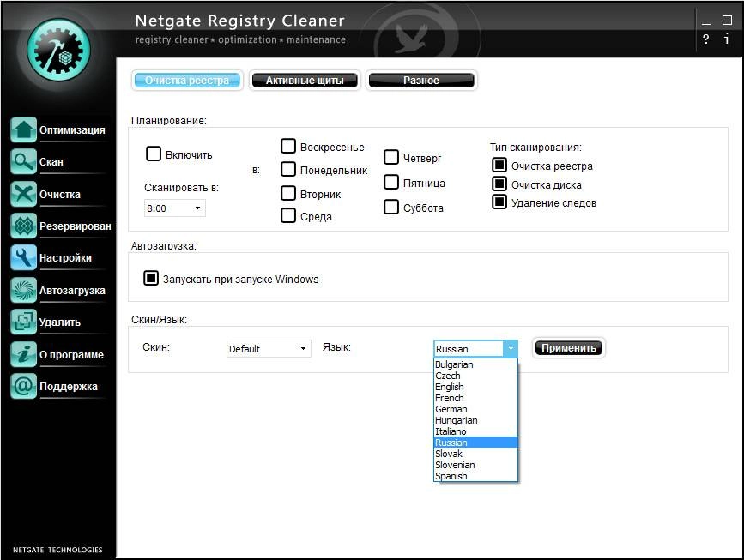Enable the Включить scheduling checkbox
This screenshot has height=560, width=744.
pos(154,154)
